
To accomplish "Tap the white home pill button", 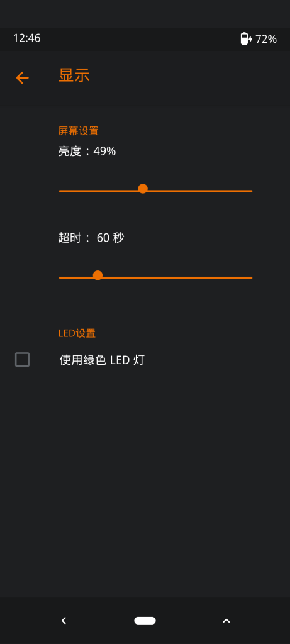I will click(145, 621).
